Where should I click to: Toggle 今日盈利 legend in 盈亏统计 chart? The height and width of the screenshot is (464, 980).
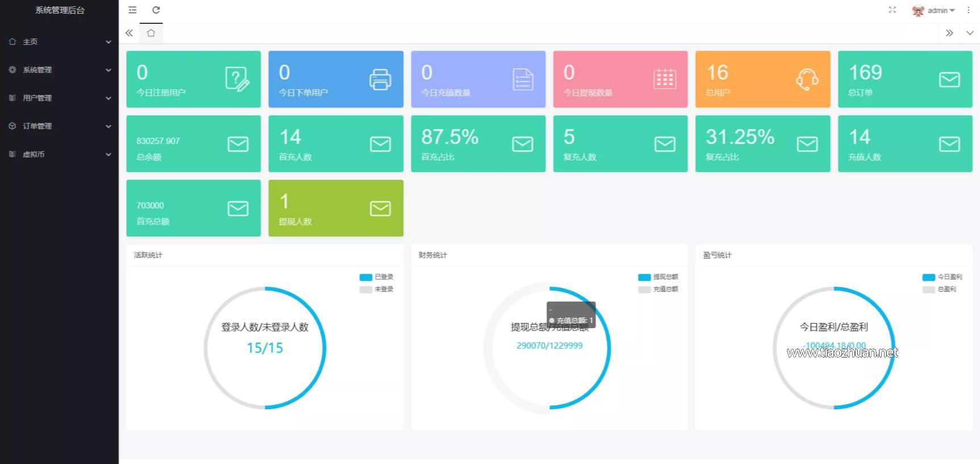(942, 277)
